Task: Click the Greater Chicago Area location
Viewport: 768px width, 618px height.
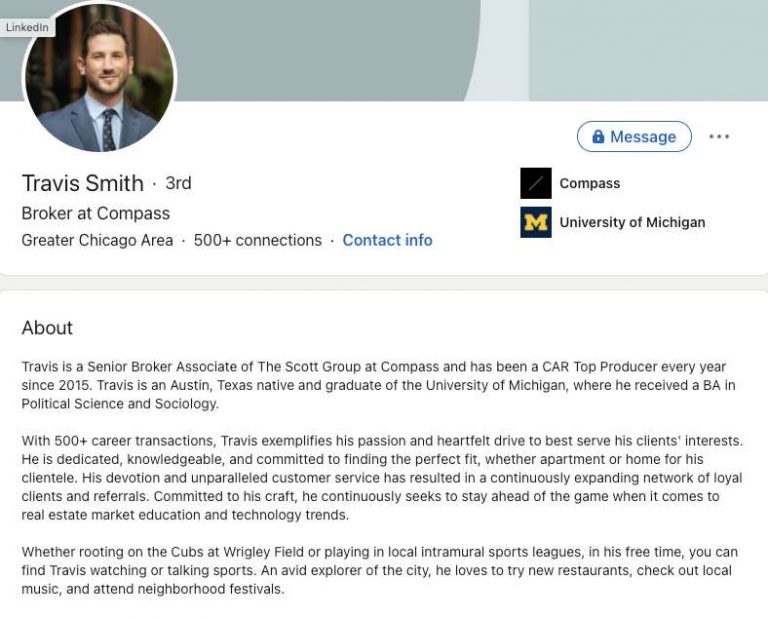Action: click(x=97, y=240)
